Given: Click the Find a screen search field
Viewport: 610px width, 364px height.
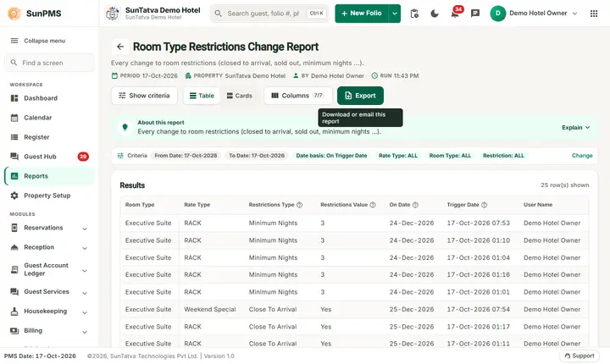Looking at the screenshot, I should [49, 63].
